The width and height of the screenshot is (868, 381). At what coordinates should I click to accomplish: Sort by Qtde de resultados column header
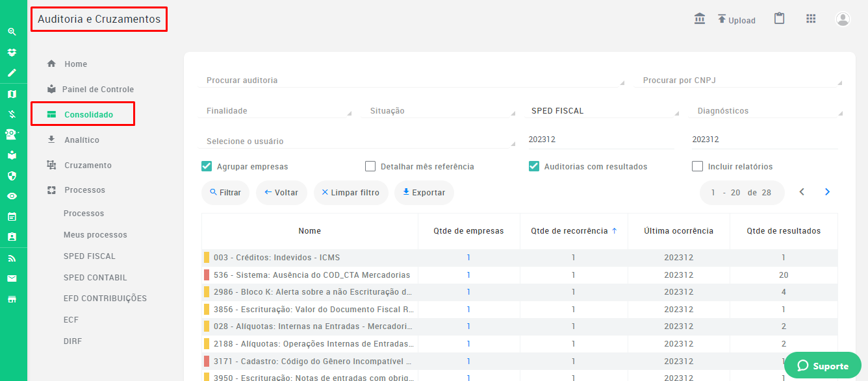tap(784, 231)
